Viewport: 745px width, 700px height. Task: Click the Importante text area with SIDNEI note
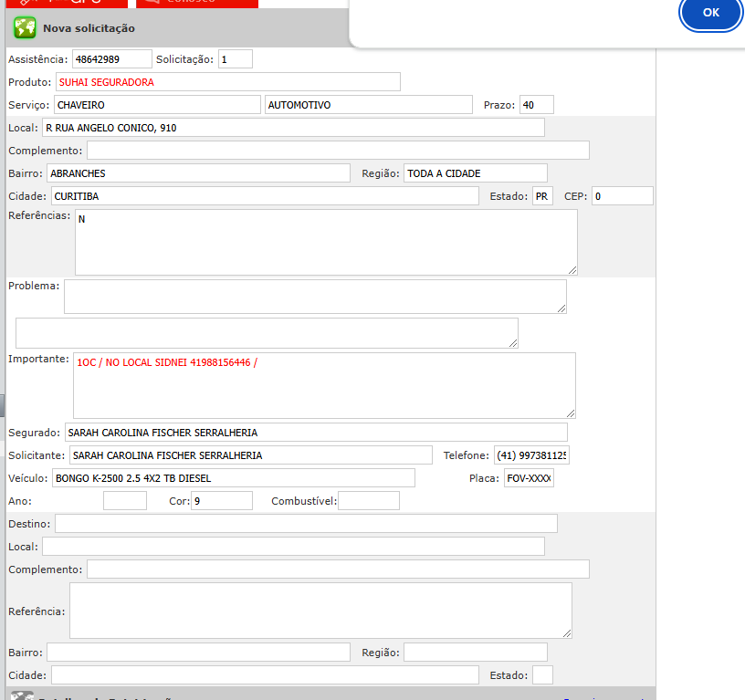click(324, 386)
